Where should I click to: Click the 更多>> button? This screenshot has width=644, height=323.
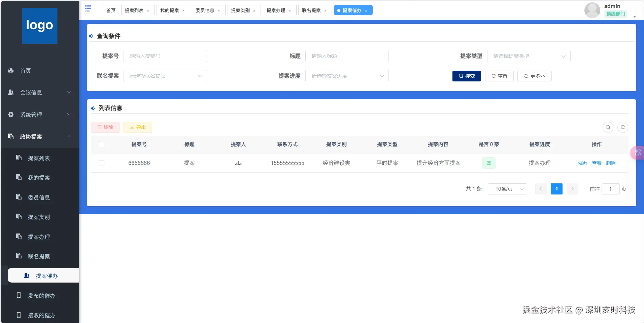(x=535, y=76)
